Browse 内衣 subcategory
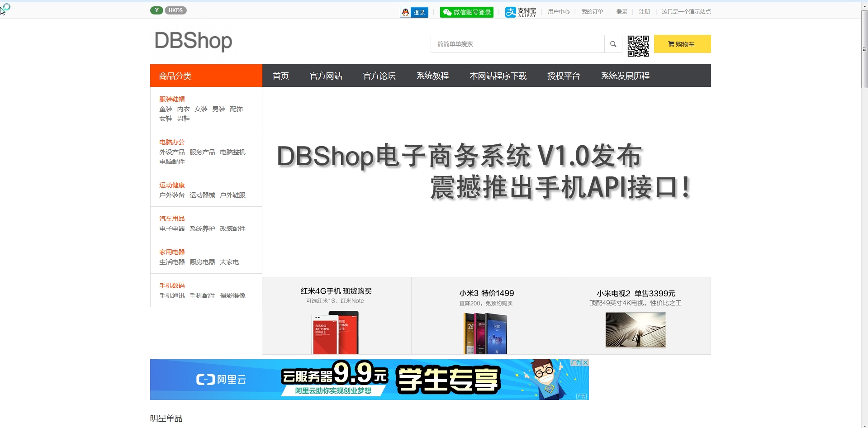The height and width of the screenshot is (428, 868). click(183, 109)
